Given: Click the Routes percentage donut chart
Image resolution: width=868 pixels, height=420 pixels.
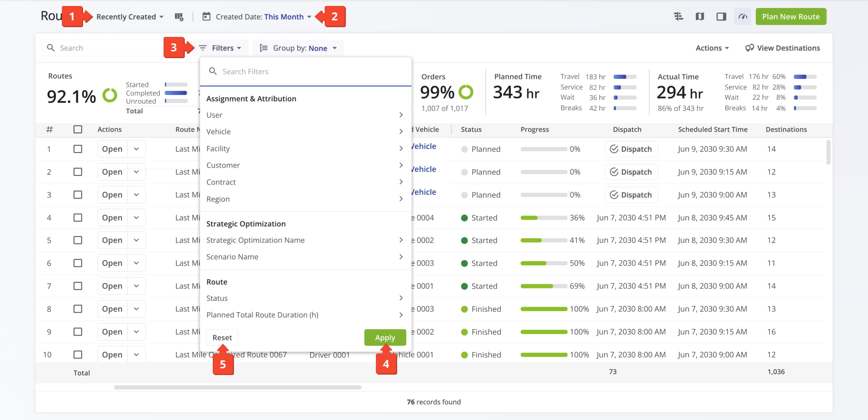Looking at the screenshot, I should [110, 95].
